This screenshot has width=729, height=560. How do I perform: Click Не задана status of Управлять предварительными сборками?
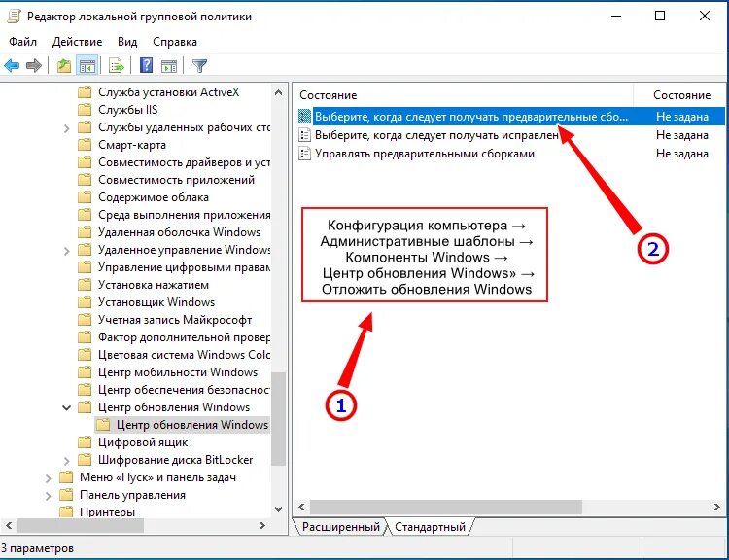pos(682,154)
